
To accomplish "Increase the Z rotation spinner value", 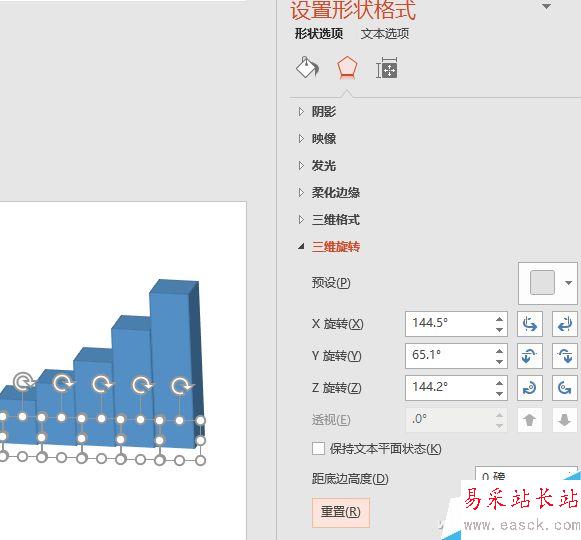I will [x=499, y=383].
